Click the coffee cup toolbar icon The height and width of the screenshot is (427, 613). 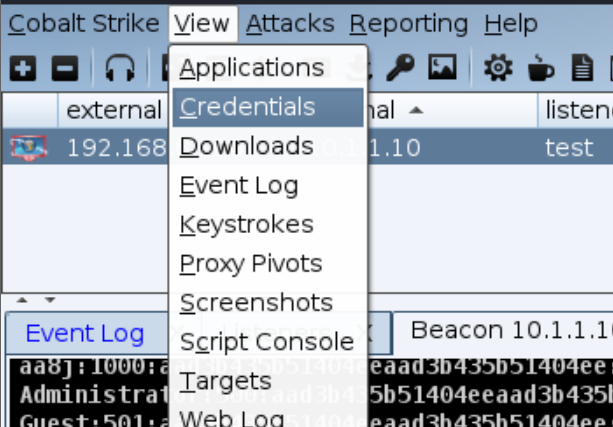[541, 68]
